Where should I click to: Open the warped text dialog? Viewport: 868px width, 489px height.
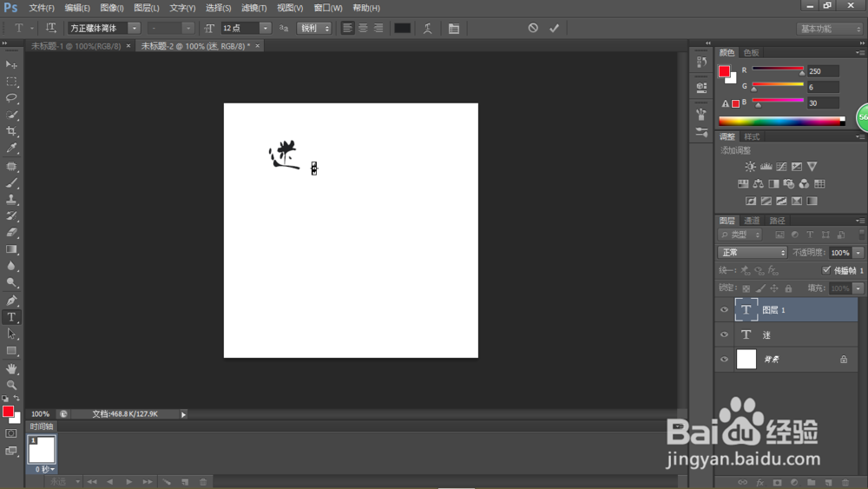[427, 29]
